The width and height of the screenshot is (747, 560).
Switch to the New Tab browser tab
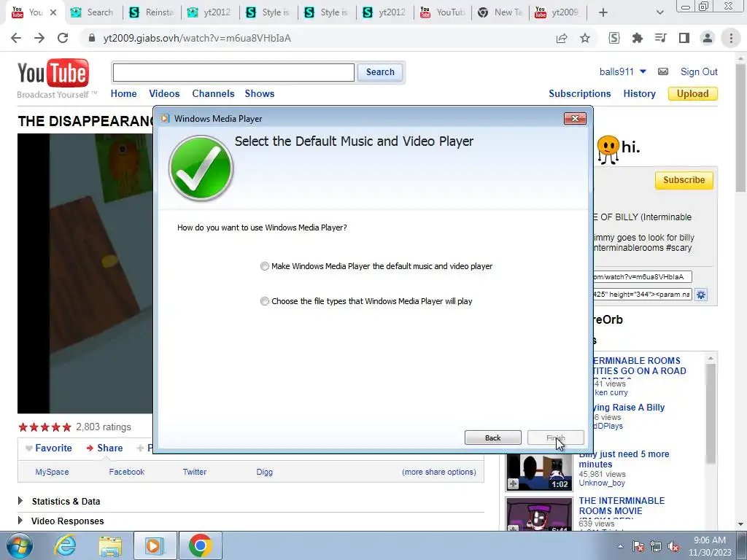pos(500,12)
